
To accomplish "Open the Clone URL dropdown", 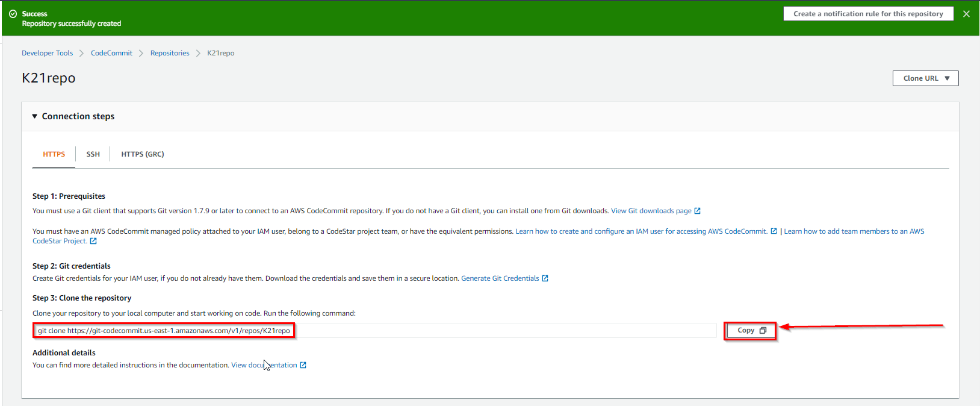I will pyautogui.click(x=925, y=78).
